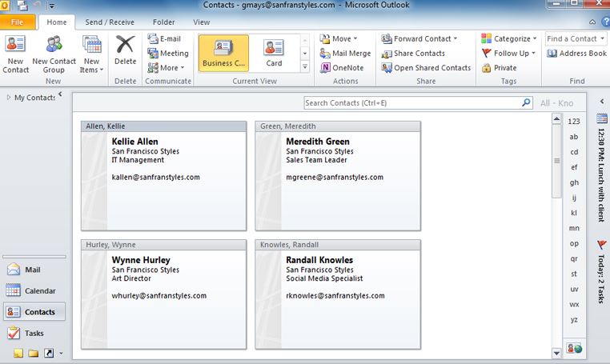Open the Folder ribbon tab
Image resolution: width=610 pixels, height=364 pixels.
pos(164,22)
